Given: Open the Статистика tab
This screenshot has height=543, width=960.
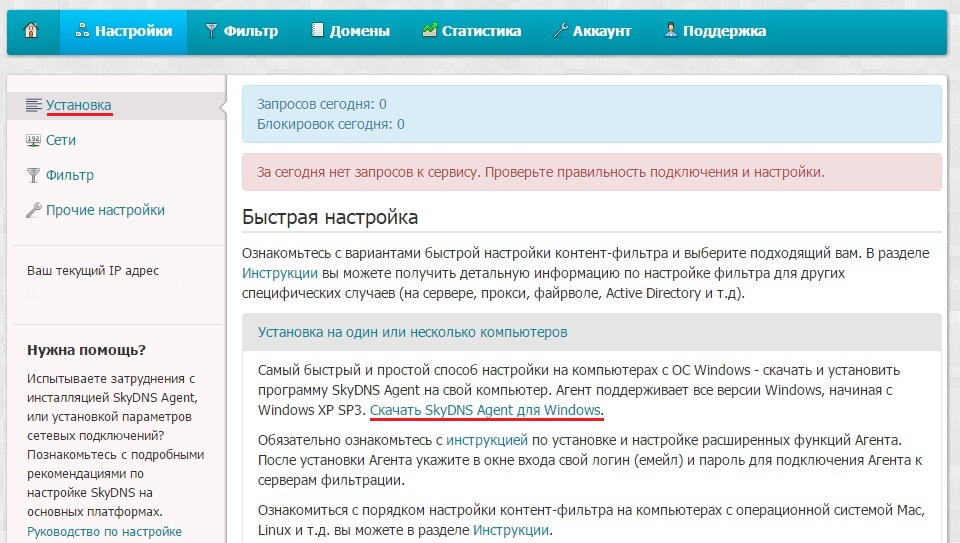Looking at the screenshot, I should coord(471,31).
